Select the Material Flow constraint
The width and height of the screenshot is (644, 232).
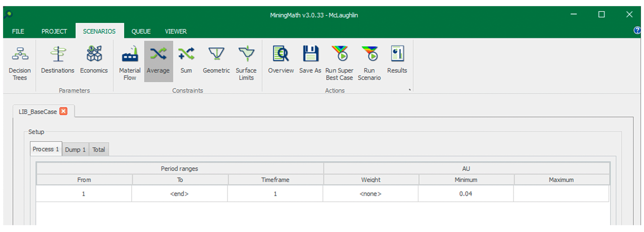[x=130, y=62]
